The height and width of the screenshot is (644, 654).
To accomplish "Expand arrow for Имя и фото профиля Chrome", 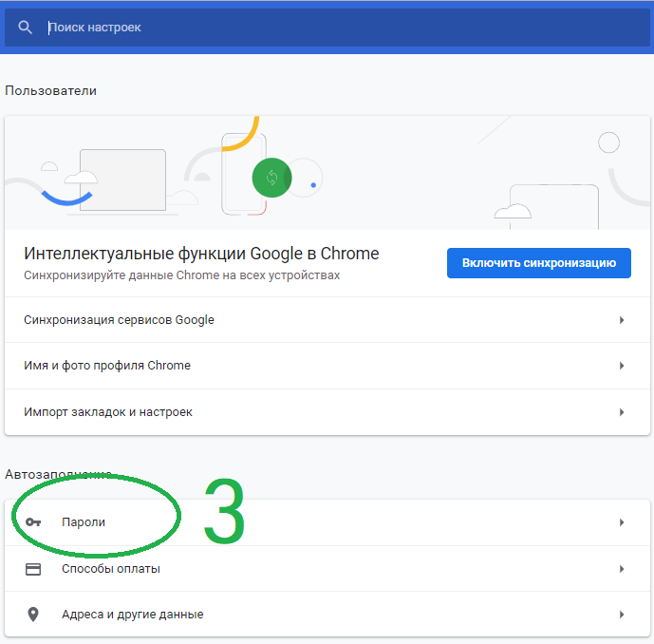I will (622, 366).
